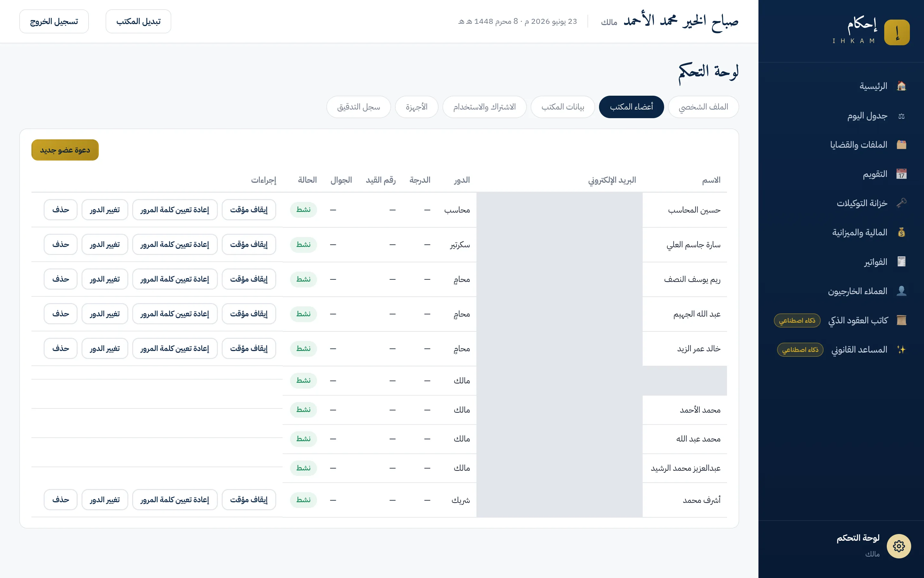Click the invoice icon for الفواتير
924x578 pixels.
pyautogui.click(x=901, y=262)
